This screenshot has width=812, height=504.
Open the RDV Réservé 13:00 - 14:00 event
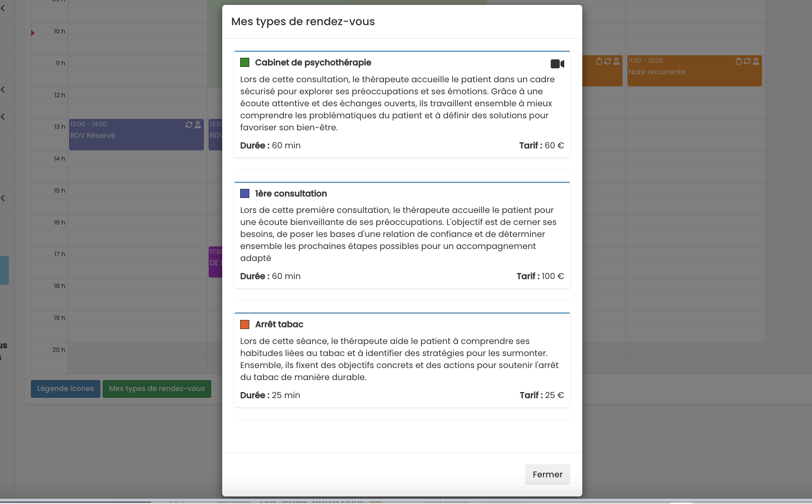[x=136, y=135]
